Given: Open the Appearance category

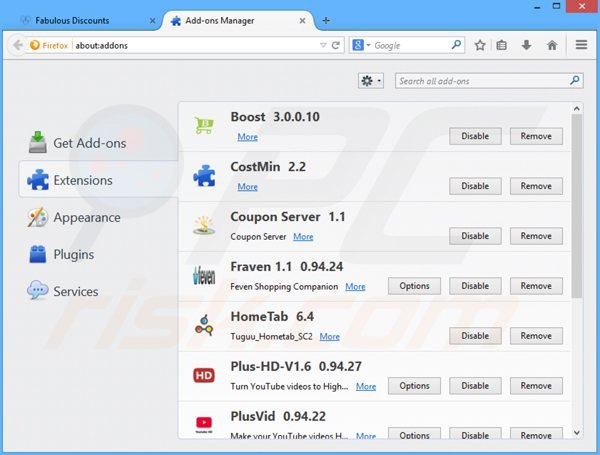Looking at the screenshot, I should pos(98,217).
